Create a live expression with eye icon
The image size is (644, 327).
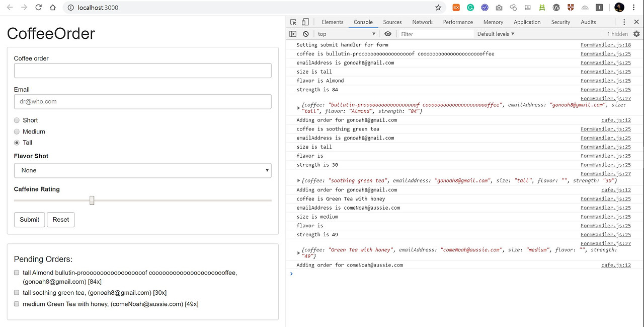coord(387,34)
